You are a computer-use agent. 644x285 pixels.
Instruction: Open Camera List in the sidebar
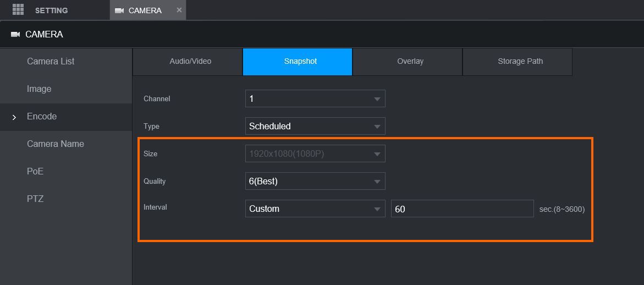51,62
